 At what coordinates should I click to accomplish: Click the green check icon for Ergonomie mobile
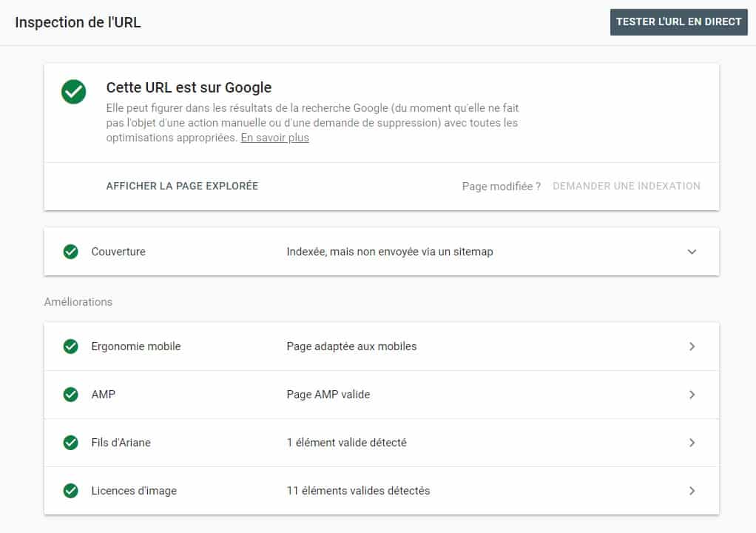pyautogui.click(x=70, y=346)
